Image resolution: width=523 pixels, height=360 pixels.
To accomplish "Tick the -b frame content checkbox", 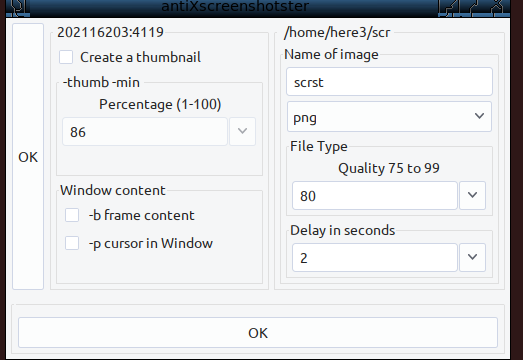I will [x=72, y=215].
